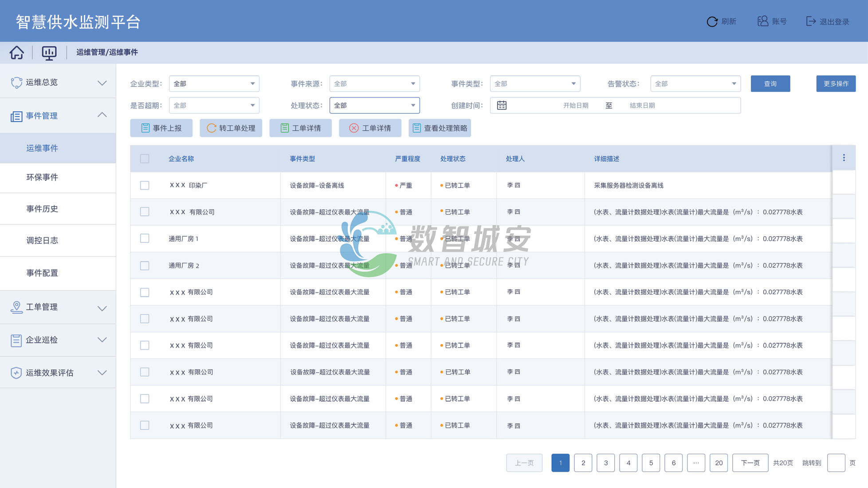868x488 pixels.
Task: Click the 退出登录 logout icon
Action: point(810,21)
